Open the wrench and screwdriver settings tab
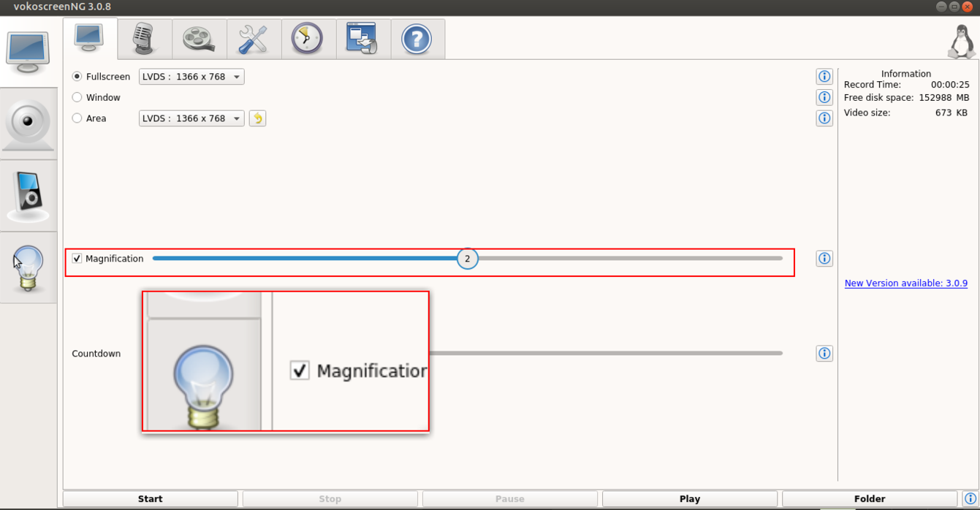The width and height of the screenshot is (980, 510). pos(254,39)
